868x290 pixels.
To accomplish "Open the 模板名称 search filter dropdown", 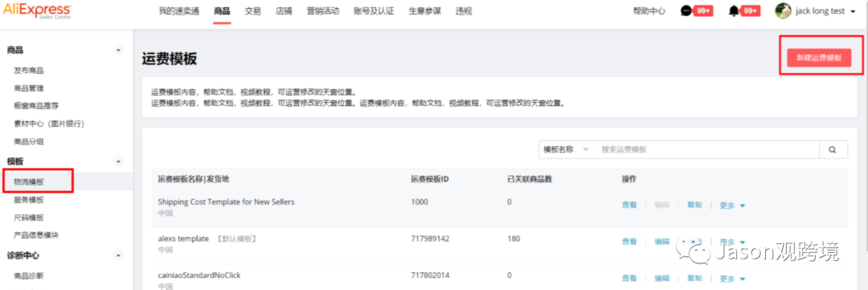I will (x=567, y=149).
